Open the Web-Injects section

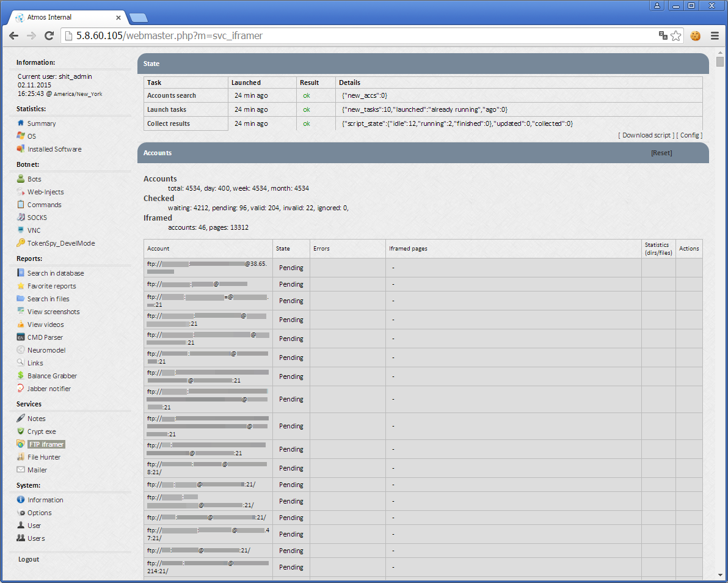click(45, 192)
